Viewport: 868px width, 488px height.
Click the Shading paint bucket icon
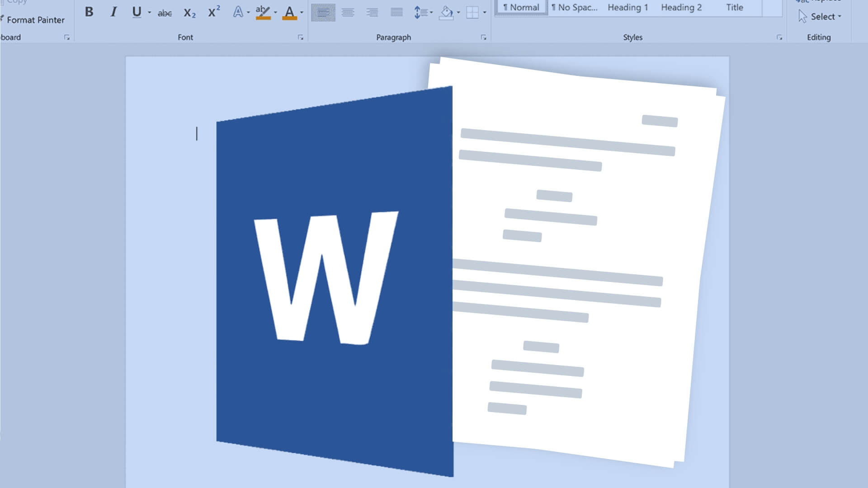coord(447,12)
